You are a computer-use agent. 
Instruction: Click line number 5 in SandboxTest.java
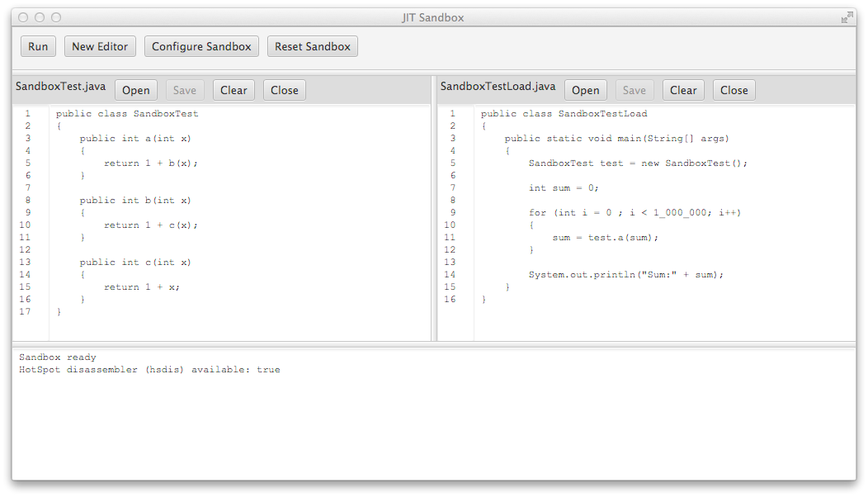coord(27,163)
